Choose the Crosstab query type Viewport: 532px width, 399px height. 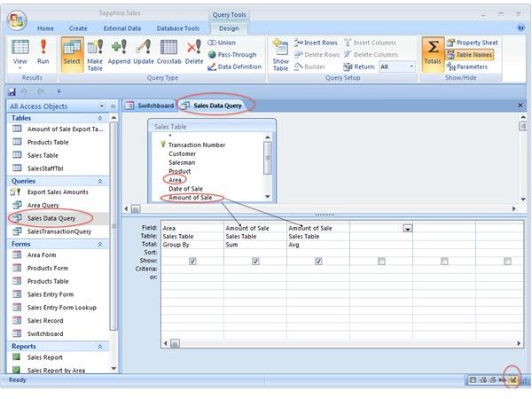click(x=169, y=51)
